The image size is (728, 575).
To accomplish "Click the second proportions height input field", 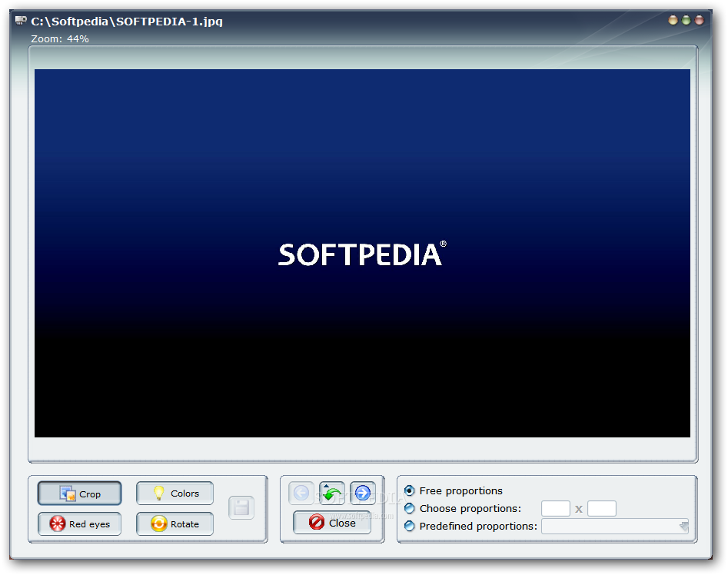I will coord(602,508).
